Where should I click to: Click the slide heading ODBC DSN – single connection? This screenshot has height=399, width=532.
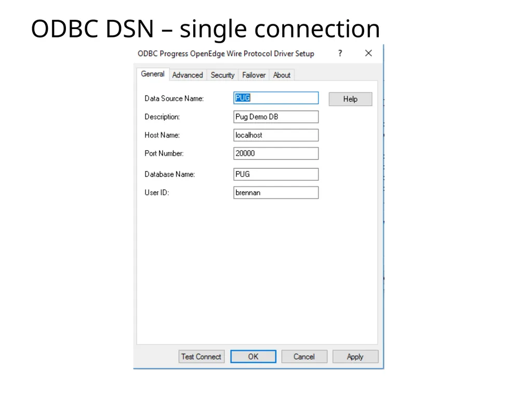tap(205, 29)
